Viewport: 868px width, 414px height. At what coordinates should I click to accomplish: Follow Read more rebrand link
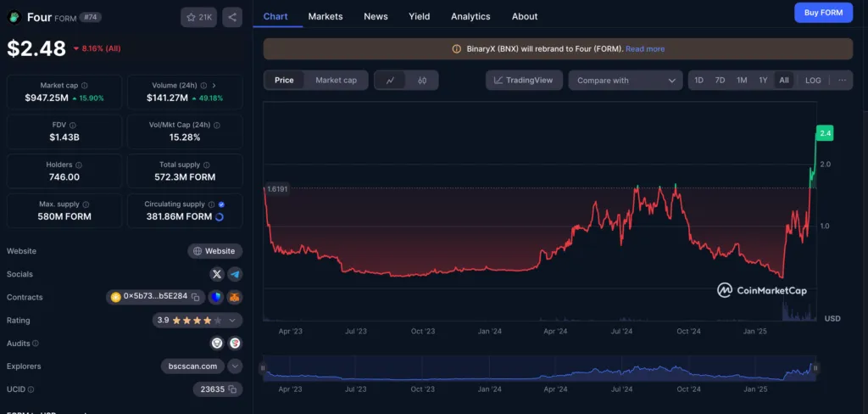(x=645, y=48)
